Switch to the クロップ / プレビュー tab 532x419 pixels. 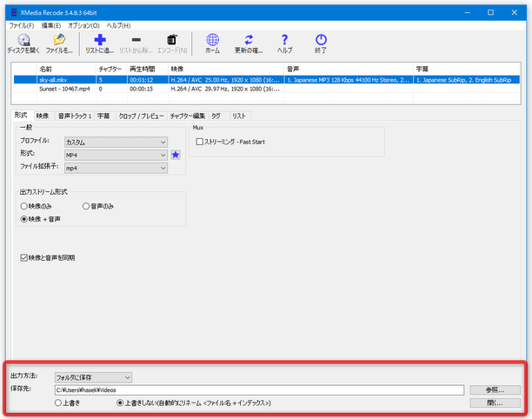[141, 116]
